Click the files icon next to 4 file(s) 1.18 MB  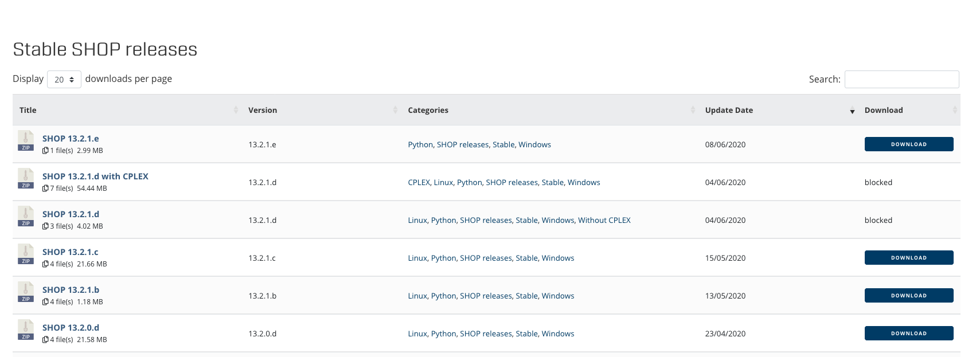click(x=45, y=302)
